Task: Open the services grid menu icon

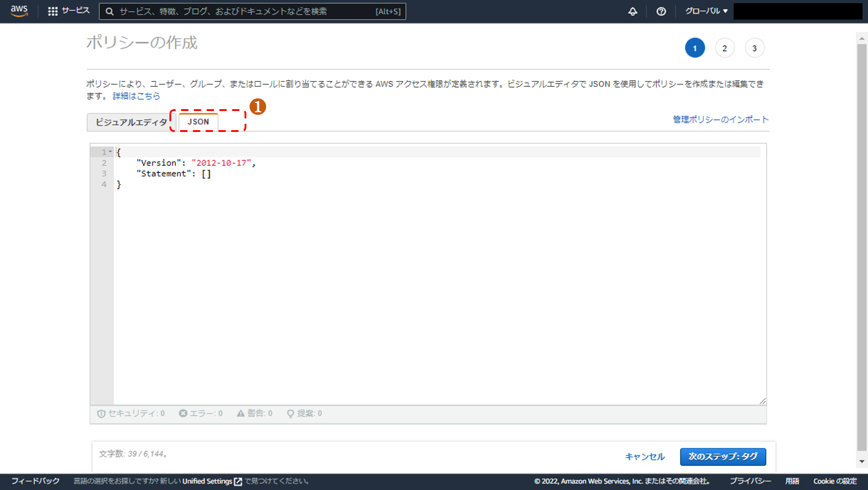Action: click(53, 11)
